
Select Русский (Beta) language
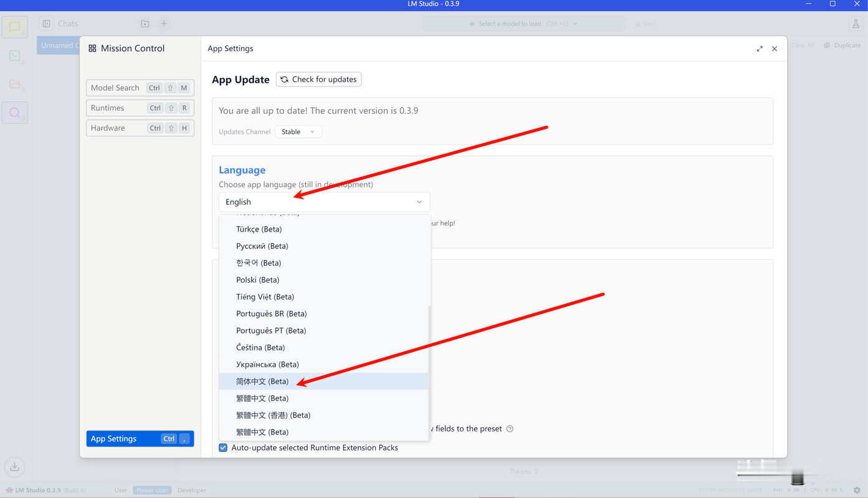(323, 246)
